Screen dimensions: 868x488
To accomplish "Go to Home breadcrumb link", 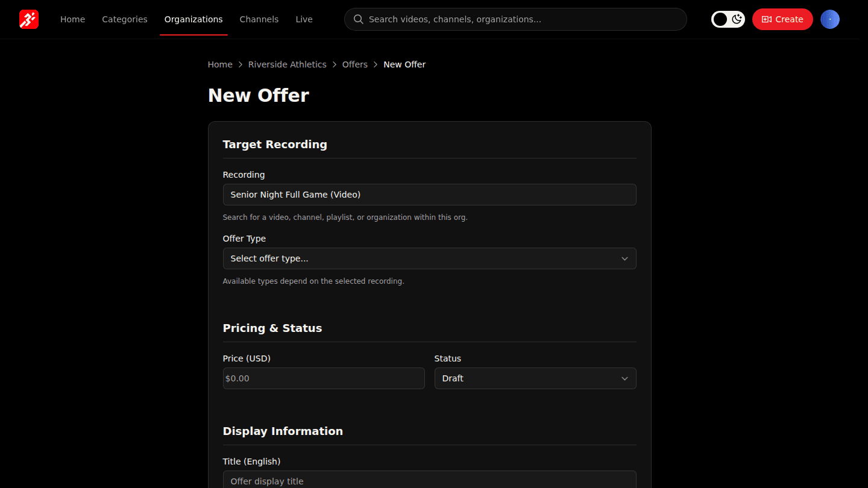I will click(x=220, y=64).
